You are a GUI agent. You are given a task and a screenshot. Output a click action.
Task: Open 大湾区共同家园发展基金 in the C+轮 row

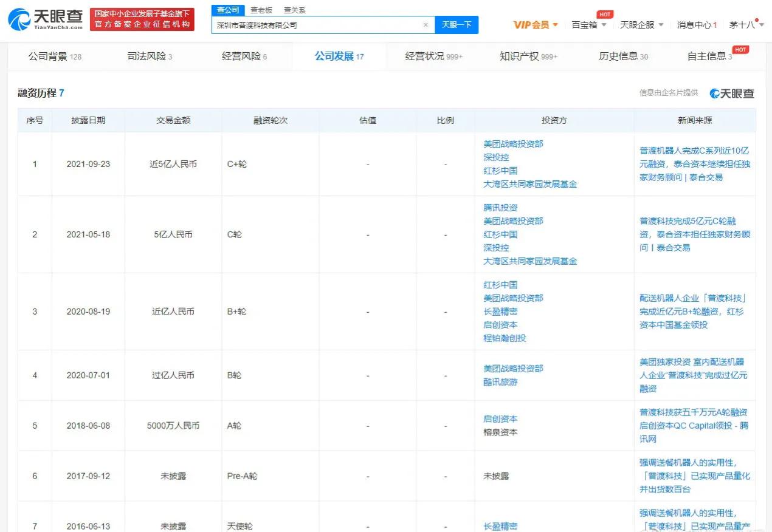[530, 184]
